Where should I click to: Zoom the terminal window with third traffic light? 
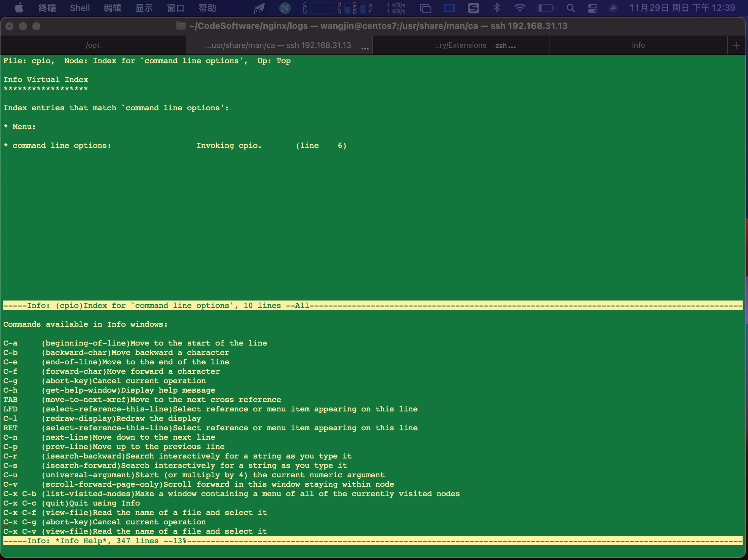[37, 26]
